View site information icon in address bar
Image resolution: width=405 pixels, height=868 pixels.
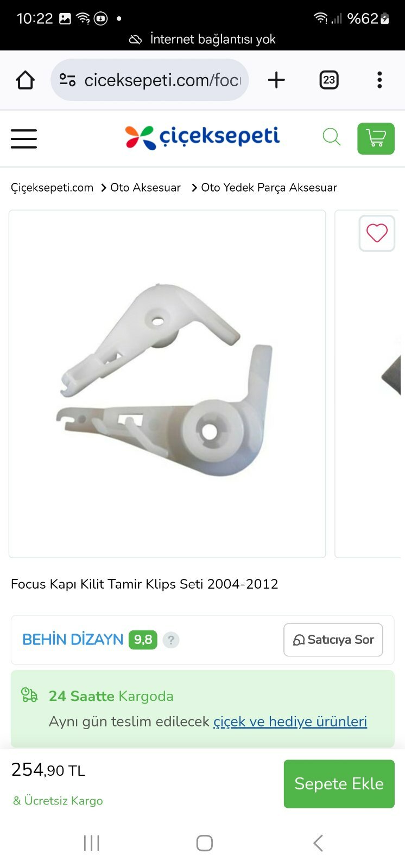click(67, 80)
